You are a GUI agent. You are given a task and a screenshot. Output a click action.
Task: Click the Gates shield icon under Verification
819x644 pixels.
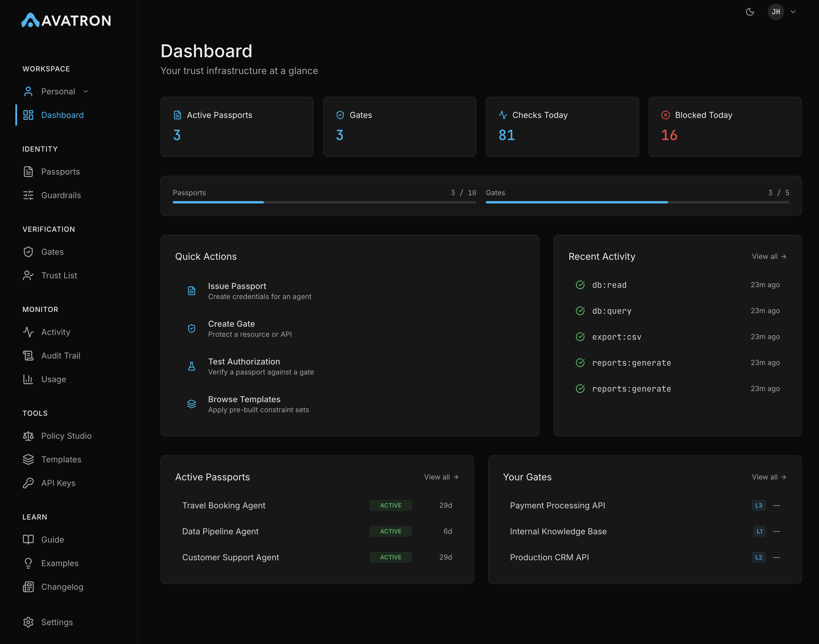tap(28, 252)
